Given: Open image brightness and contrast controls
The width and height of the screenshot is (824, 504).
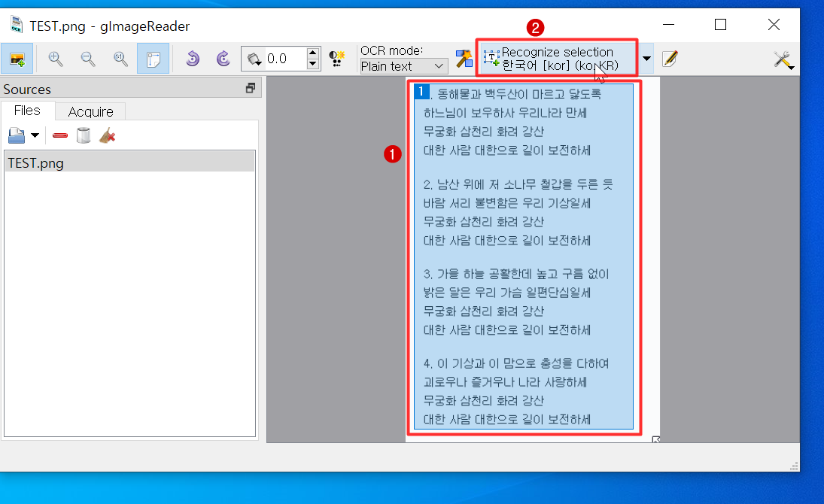Looking at the screenshot, I should 336,59.
